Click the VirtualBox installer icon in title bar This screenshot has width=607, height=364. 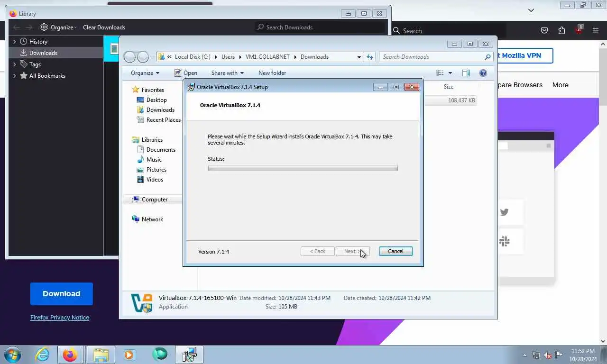pos(191,87)
